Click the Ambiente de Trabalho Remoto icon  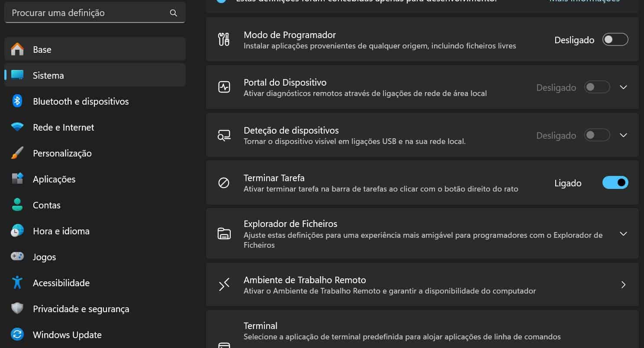click(224, 285)
